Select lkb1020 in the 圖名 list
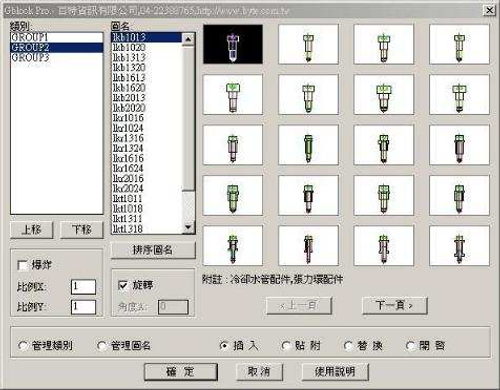 [x=147, y=47]
